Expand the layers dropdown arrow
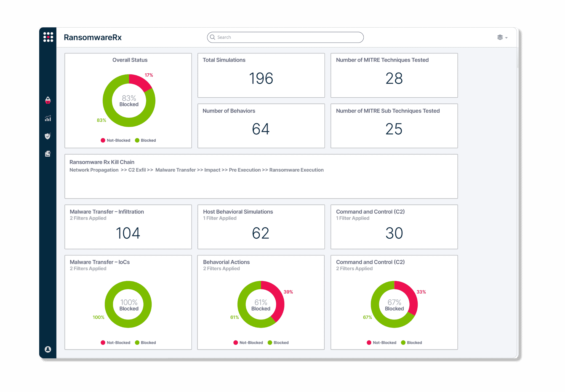Screen dimensions: 565x392 pyautogui.click(x=506, y=38)
